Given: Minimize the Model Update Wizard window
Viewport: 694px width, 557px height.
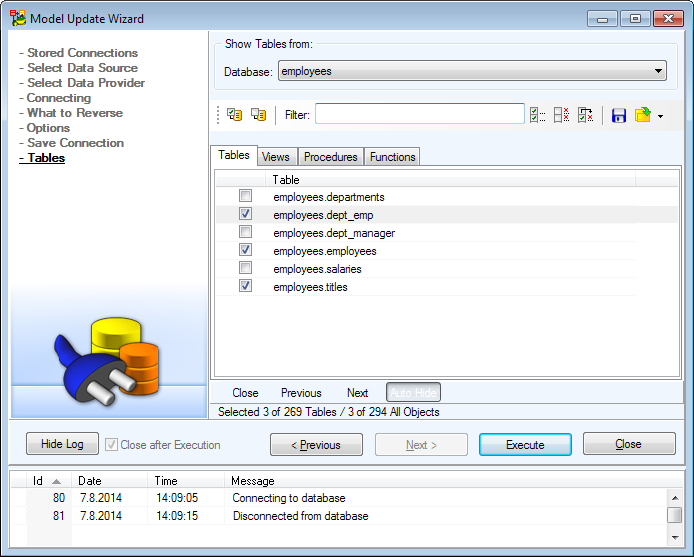Looking at the screenshot, I should [x=602, y=19].
